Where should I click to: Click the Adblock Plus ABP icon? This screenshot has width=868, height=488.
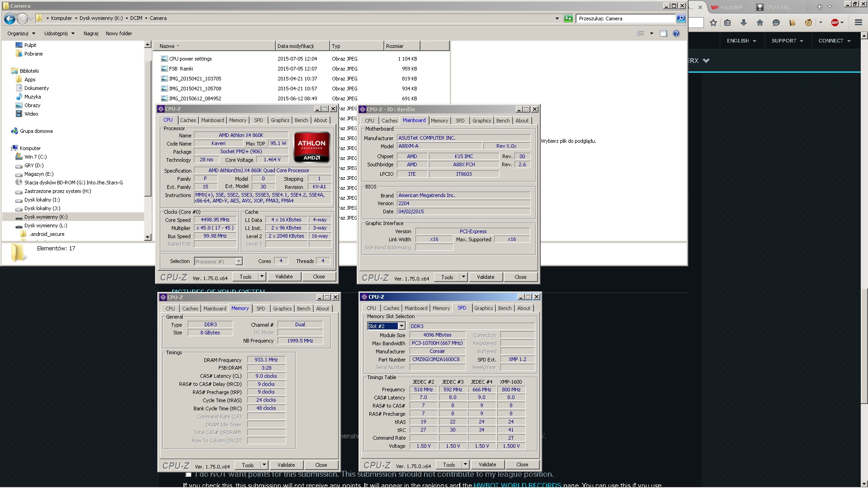tap(835, 23)
